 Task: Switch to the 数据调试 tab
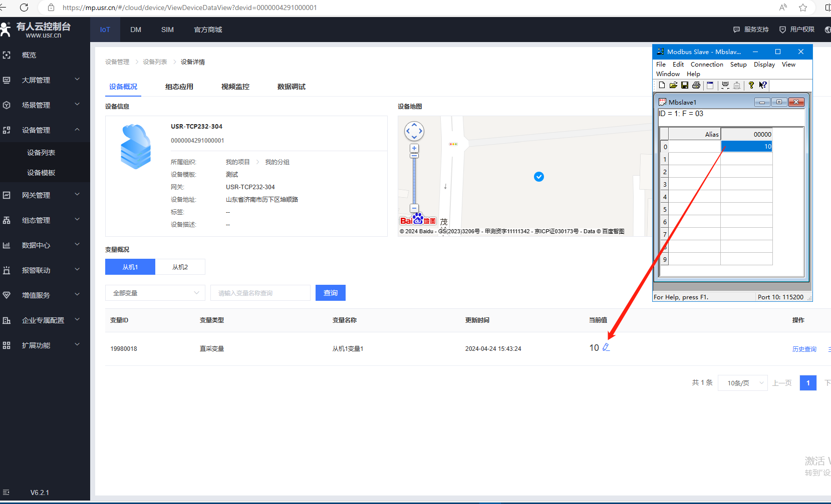291,87
